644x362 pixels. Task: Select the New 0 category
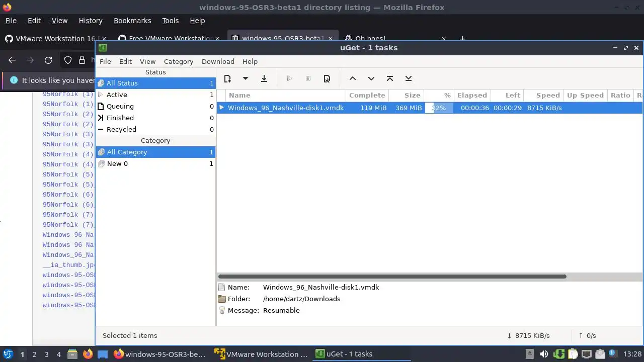tap(155, 163)
